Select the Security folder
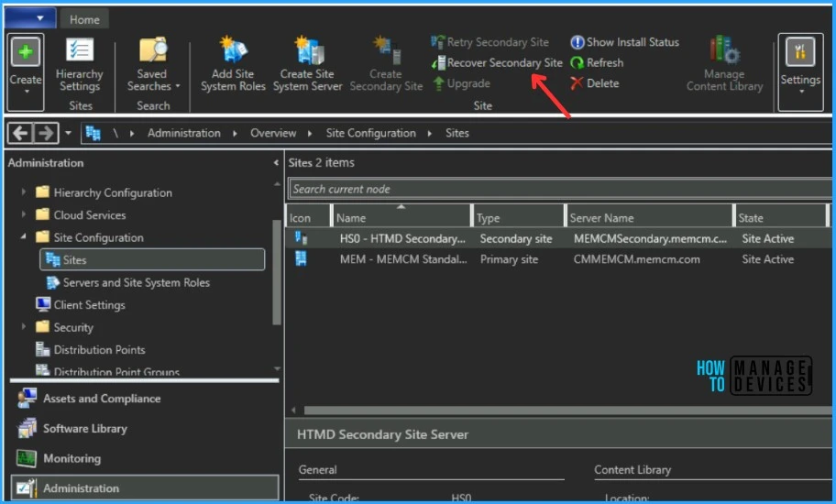Image resolution: width=836 pixels, height=504 pixels. click(x=64, y=328)
